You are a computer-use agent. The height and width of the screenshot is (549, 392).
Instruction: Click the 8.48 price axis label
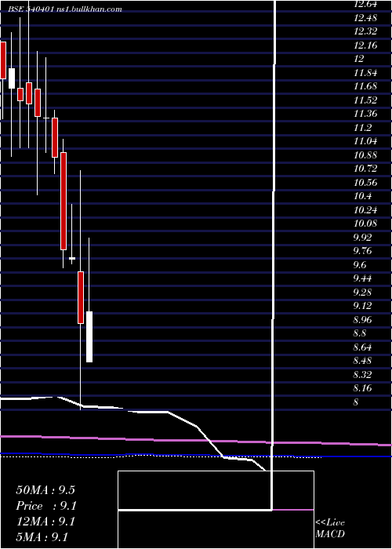(362, 361)
